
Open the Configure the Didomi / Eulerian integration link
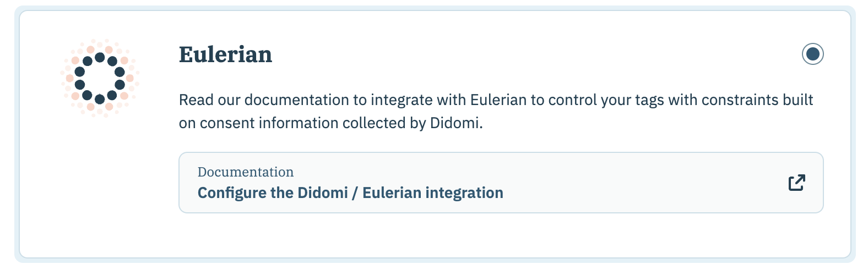pos(350,193)
